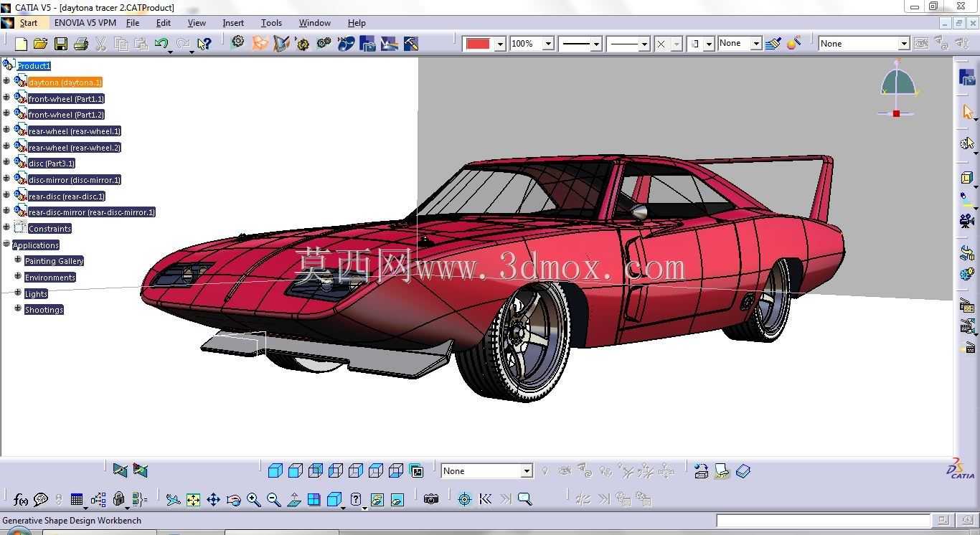Select rear-disc (rear-disc.1) tree item
This screenshot has width=980, height=535.
pos(67,197)
